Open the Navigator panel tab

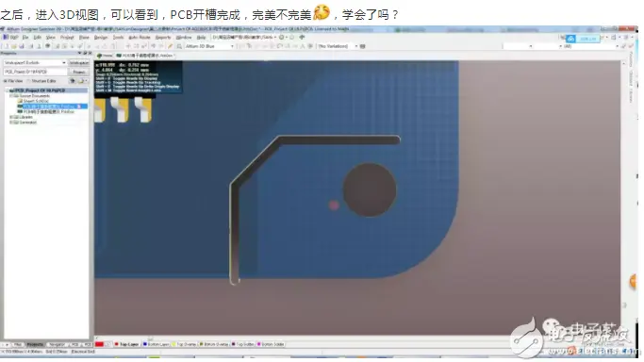click(x=57, y=345)
